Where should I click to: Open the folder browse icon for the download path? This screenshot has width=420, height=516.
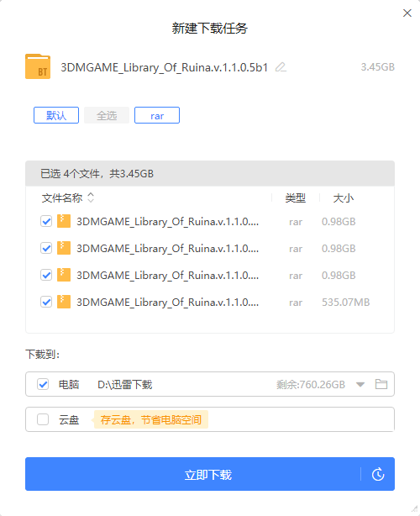[381, 384]
